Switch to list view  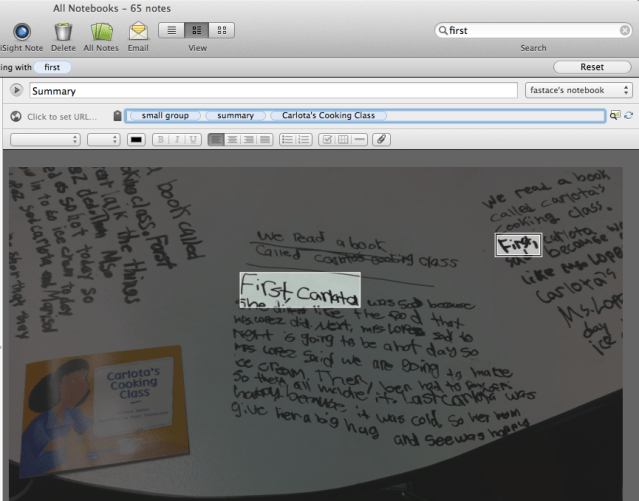click(x=172, y=31)
